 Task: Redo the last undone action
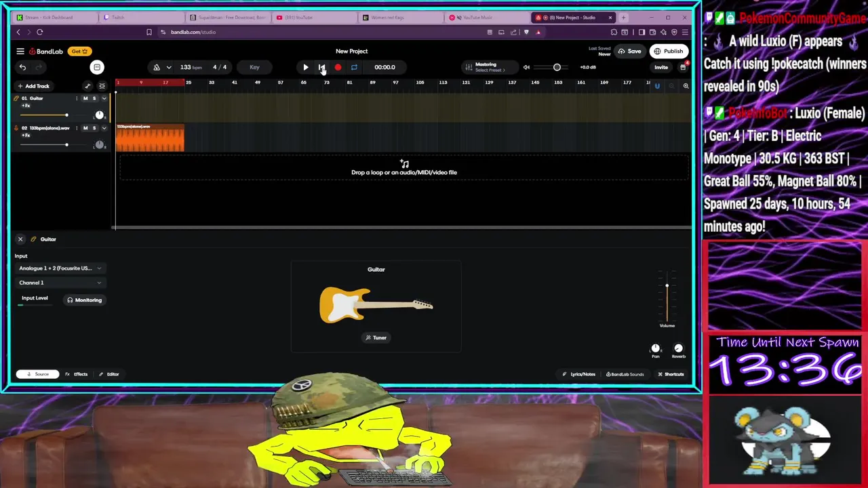coord(39,67)
